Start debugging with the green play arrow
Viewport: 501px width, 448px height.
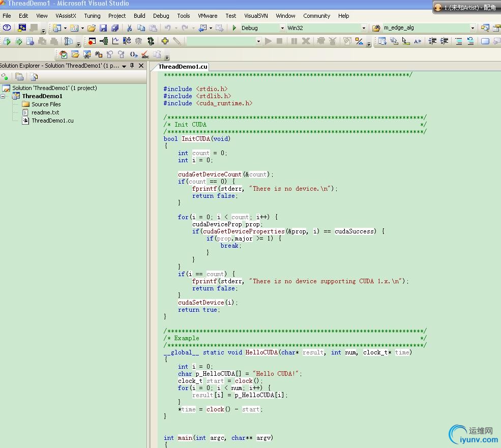[234, 28]
